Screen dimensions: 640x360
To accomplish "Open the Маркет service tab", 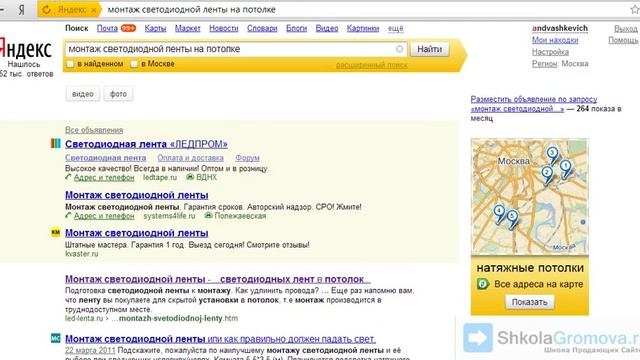I will [x=188, y=28].
